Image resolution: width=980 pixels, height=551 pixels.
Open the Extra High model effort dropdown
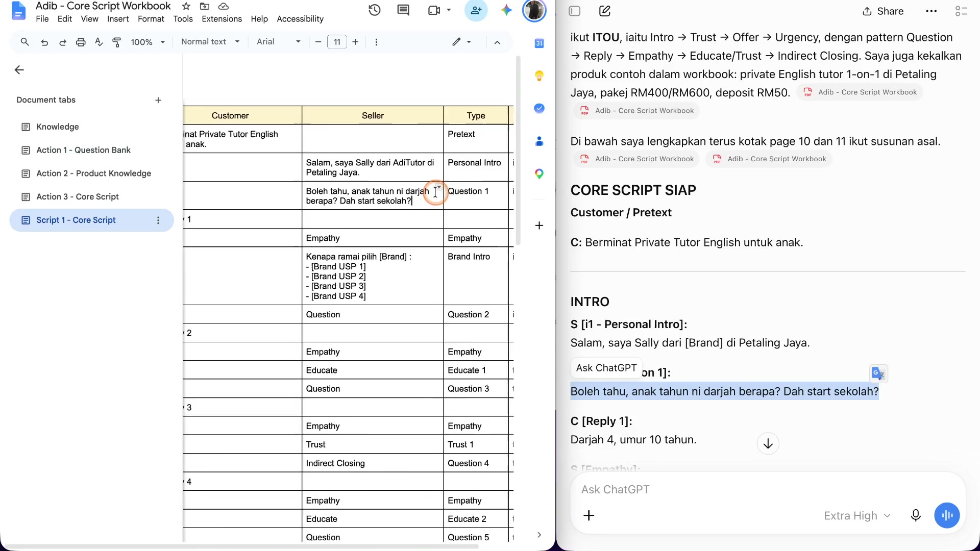click(857, 516)
